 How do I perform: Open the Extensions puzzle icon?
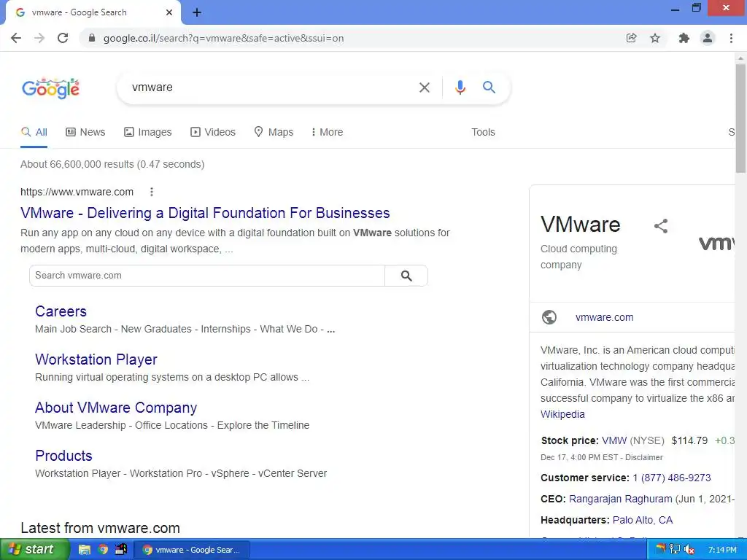684,38
